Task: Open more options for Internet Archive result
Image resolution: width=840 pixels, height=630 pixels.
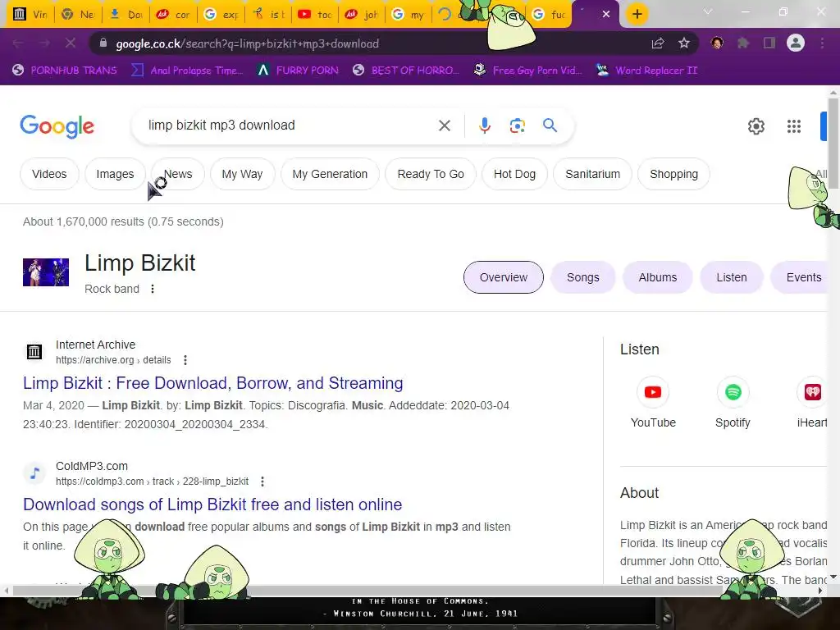Action: [185, 360]
